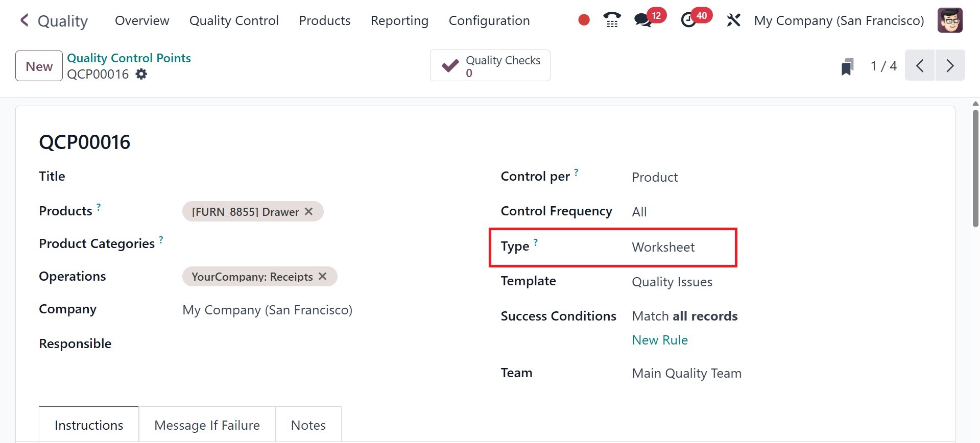The height and width of the screenshot is (443, 980).
Task: Remove the YourCompany: Receipts tag
Action: click(x=323, y=276)
